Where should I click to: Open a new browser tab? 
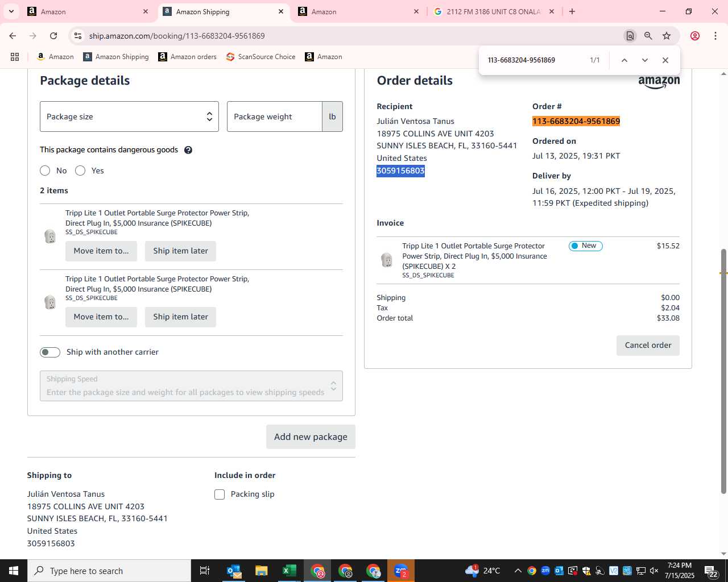click(572, 11)
